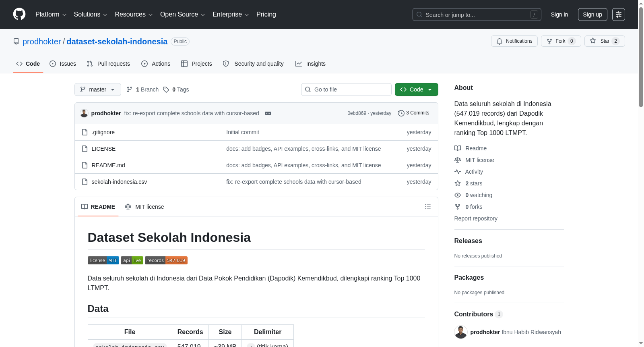Open the Releases section heading
Screen dimensions: 644x347
468,241
